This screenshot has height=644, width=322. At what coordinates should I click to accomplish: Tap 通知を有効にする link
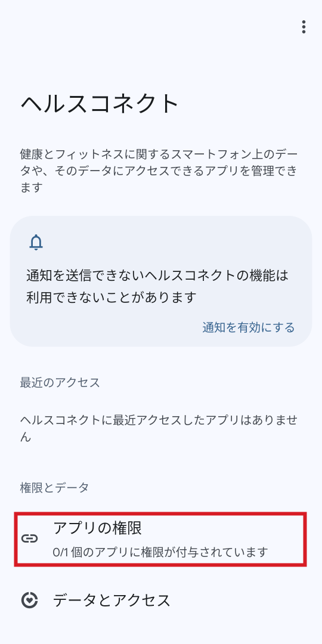pyautogui.click(x=249, y=327)
